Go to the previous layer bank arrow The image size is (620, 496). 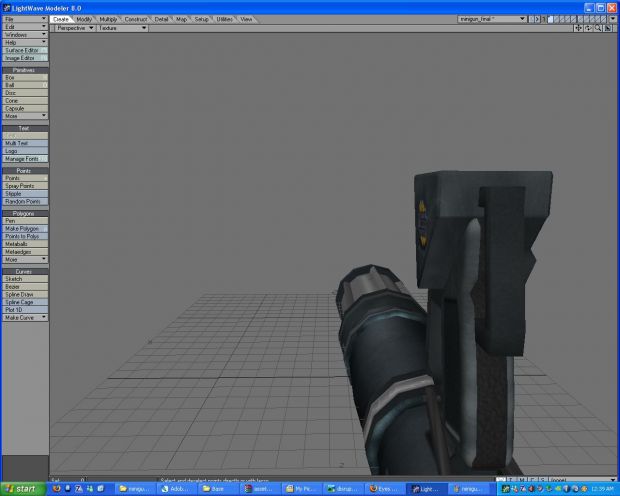coord(532,19)
